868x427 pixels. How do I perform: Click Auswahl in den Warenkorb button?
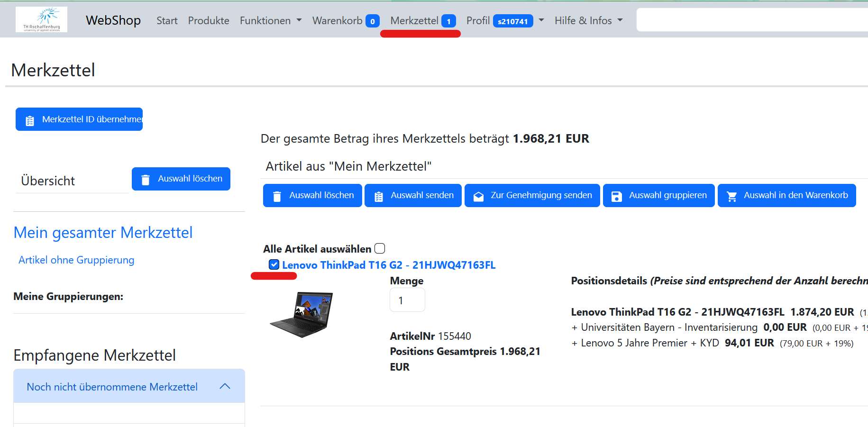[x=787, y=195]
